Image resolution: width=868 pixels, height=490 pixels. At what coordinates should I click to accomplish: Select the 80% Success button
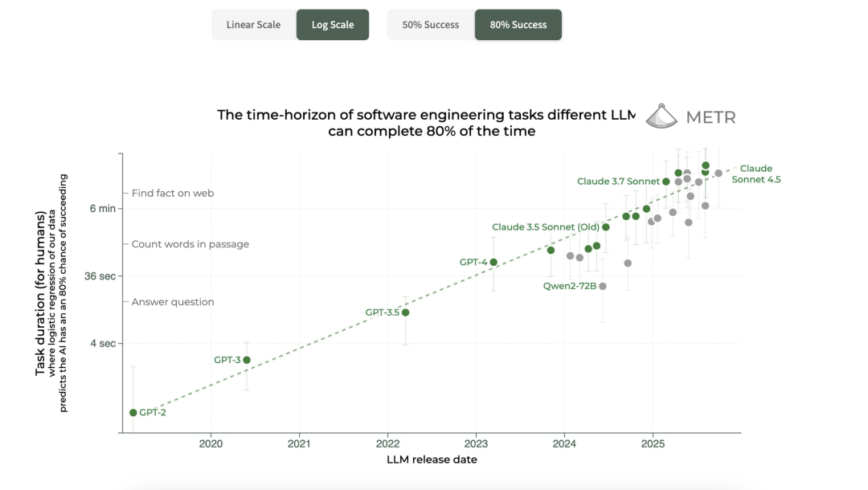tap(518, 25)
